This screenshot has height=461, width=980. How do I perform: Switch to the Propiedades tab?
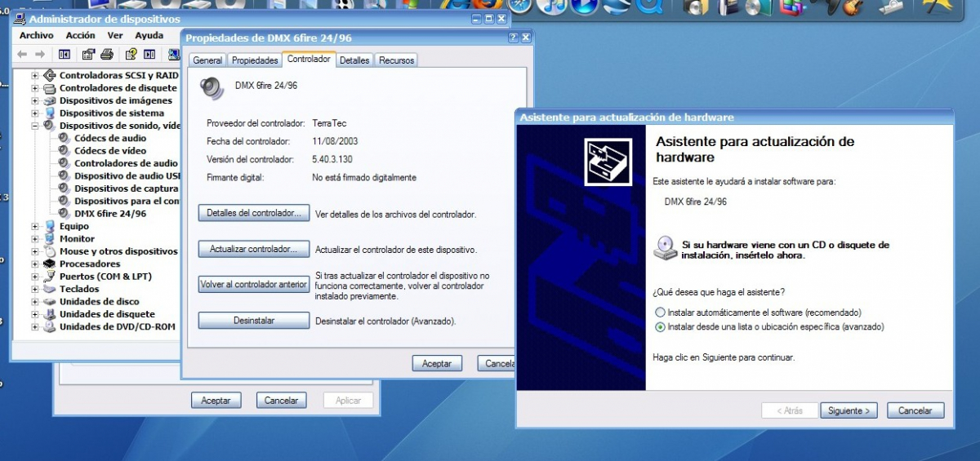coord(255,60)
